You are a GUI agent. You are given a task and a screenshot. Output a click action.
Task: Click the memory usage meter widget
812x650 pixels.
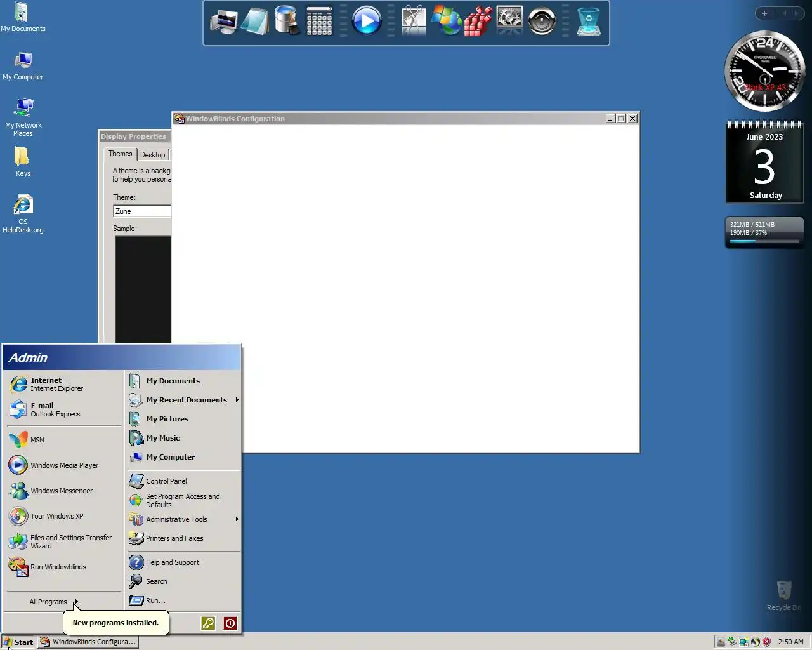click(x=764, y=232)
